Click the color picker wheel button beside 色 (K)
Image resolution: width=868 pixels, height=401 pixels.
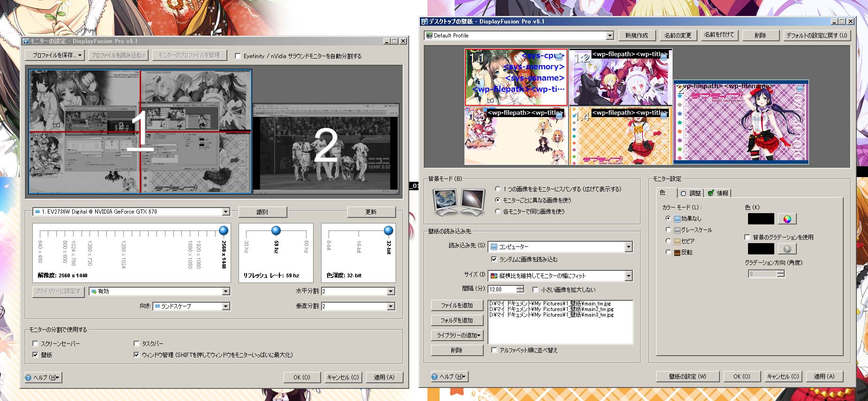pyautogui.click(x=787, y=219)
